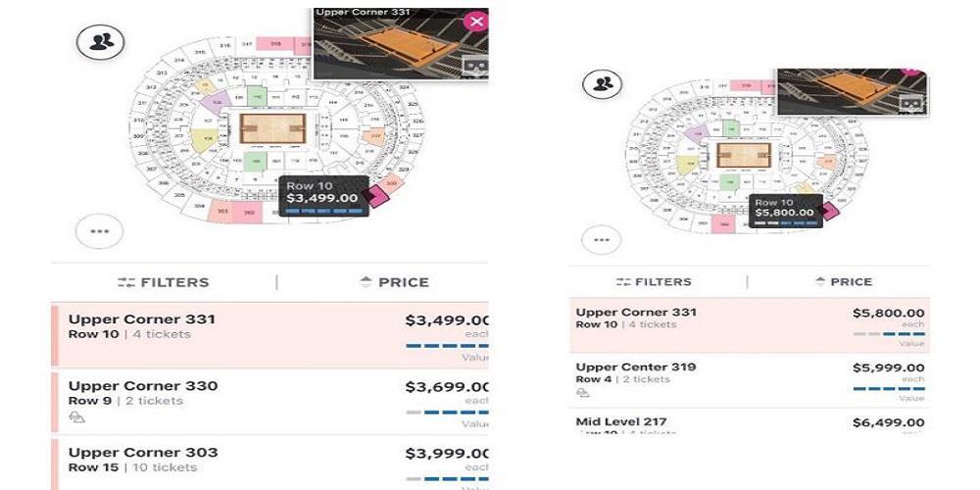Open FILTERS above the $5,800 ticket list
Viewport: 980px width, 490px height.
coord(654,282)
